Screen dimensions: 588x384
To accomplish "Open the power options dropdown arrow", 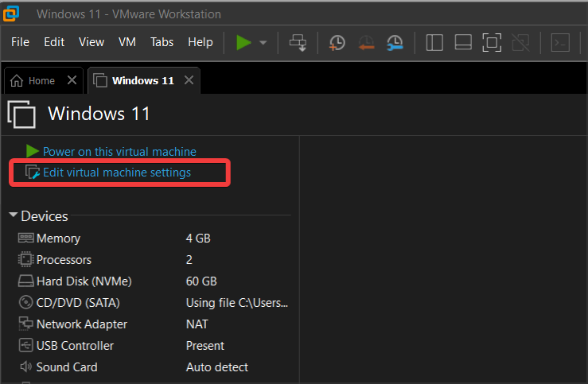I will coord(263,43).
